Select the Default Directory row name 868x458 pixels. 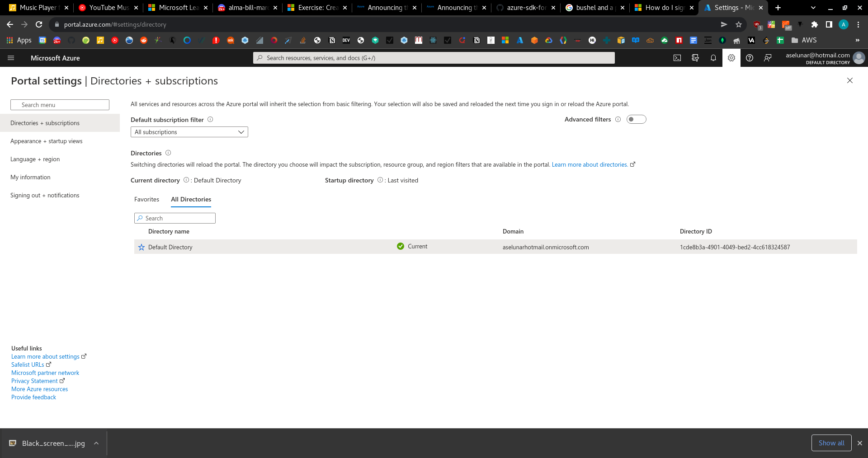pyautogui.click(x=170, y=247)
